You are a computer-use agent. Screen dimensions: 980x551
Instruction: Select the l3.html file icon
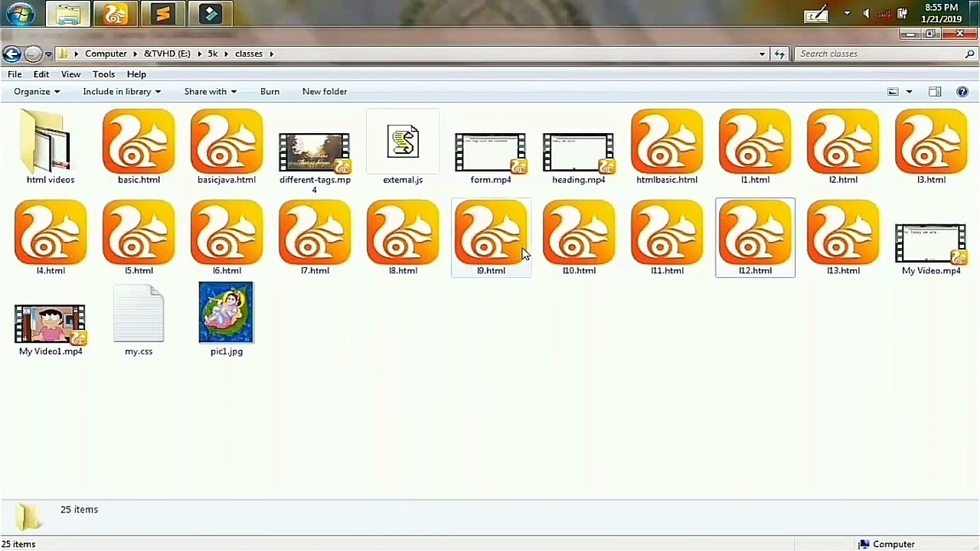pyautogui.click(x=931, y=142)
